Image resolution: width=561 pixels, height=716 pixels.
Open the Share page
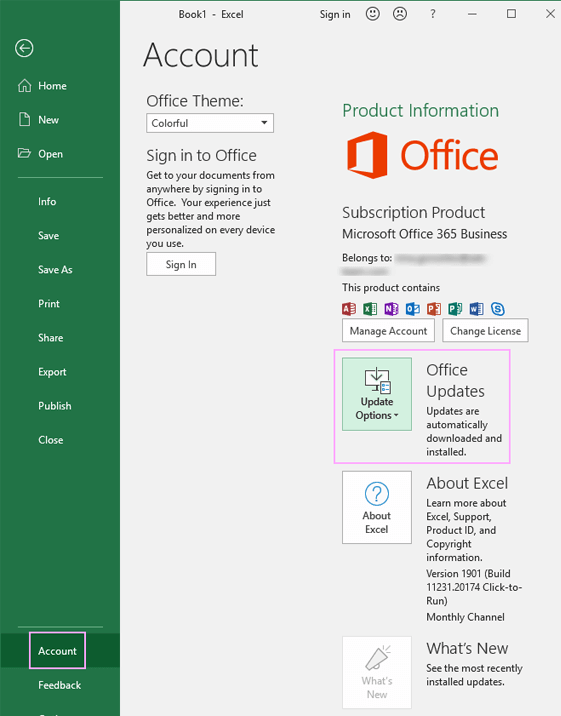tap(51, 338)
